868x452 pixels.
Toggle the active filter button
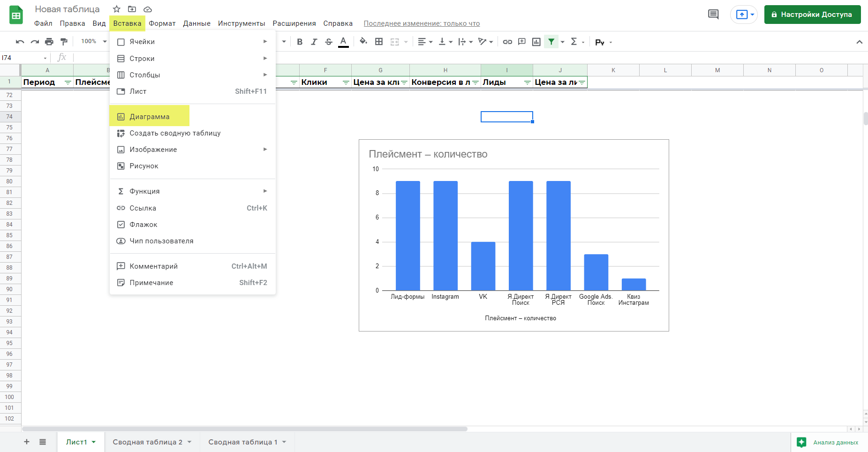point(551,42)
